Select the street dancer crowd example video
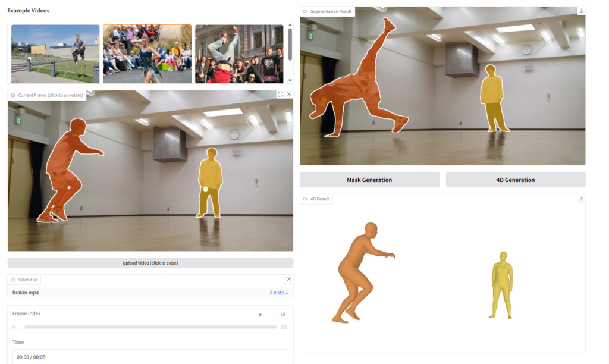Screen dimensions: 609x364 pos(147,54)
